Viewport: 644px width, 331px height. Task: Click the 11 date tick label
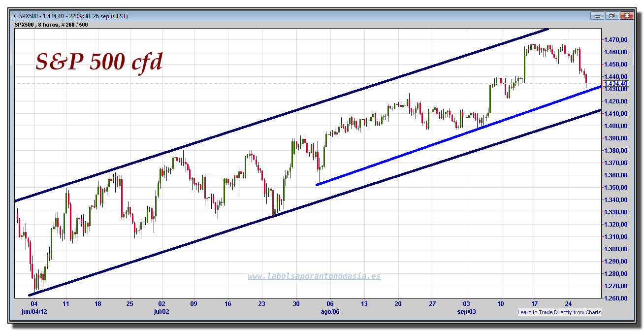(x=66, y=303)
